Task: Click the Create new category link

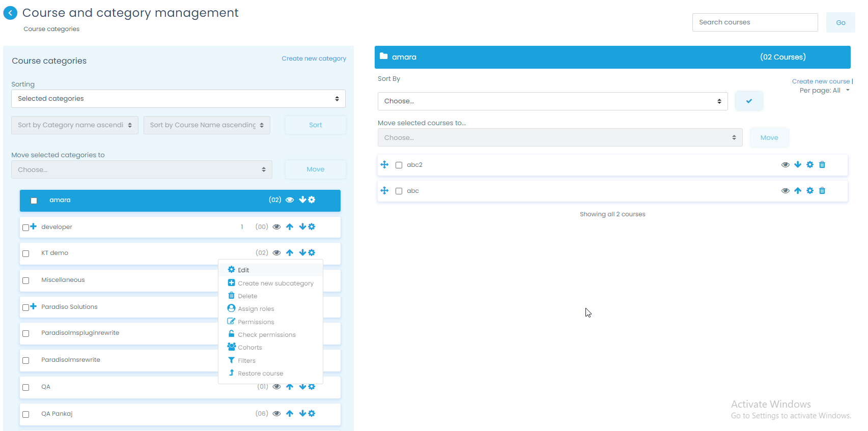Action: click(314, 59)
